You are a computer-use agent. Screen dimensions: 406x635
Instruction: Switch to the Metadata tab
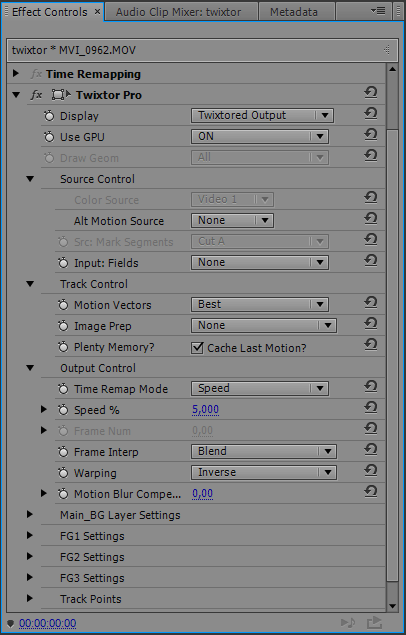pos(296,12)
